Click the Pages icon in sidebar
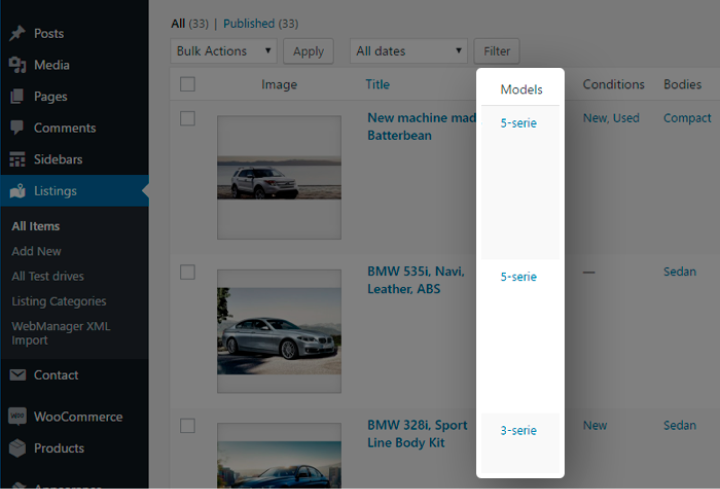The image size is (720, 489). 17,97
